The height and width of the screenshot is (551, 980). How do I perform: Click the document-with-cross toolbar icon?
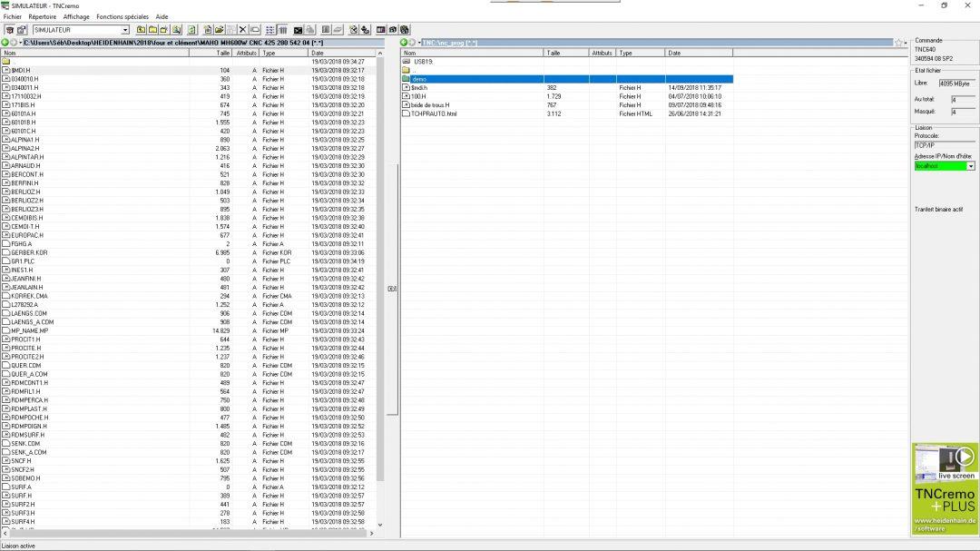(353, 30)
